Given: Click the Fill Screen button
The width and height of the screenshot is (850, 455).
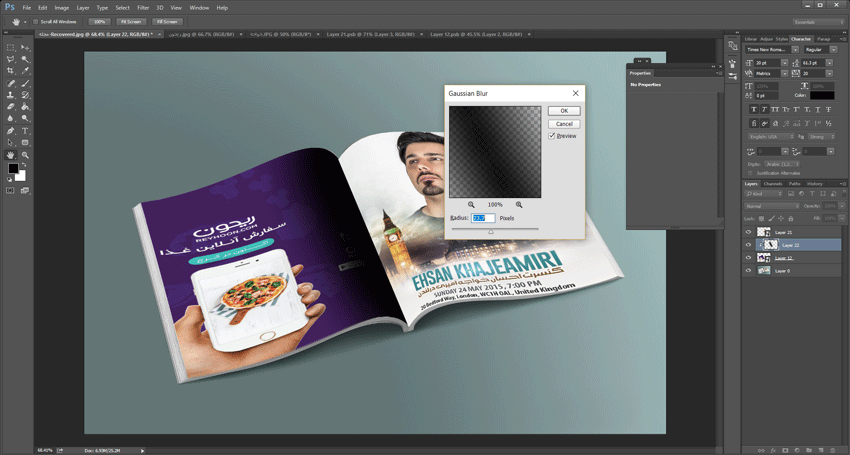Looking at the screenshot, I should pyautogui.click(x=167, y=22).
